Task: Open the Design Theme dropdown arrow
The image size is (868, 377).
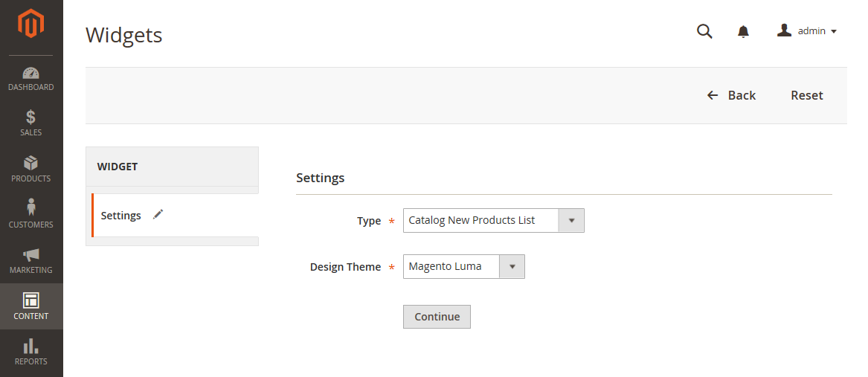Action: pos(512,267)
